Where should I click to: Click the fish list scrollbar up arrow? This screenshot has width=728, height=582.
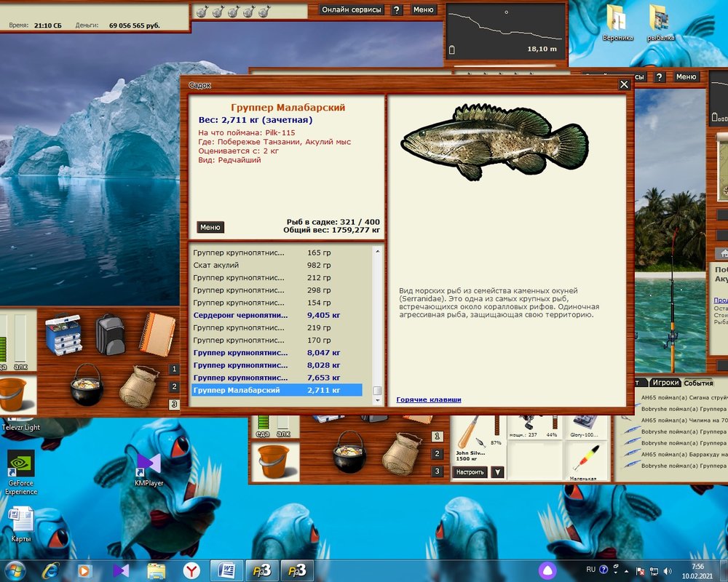pyautogui.click(x=376, y=252)
